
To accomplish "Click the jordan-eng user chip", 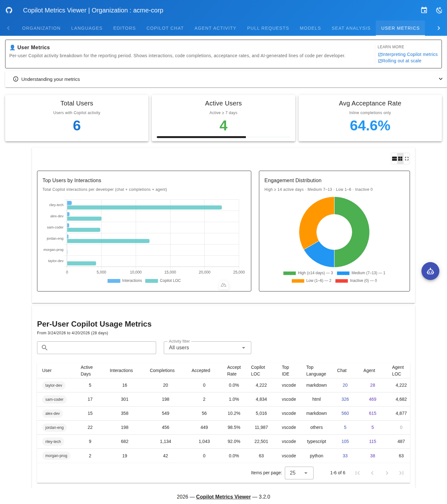I will [54, 428].
